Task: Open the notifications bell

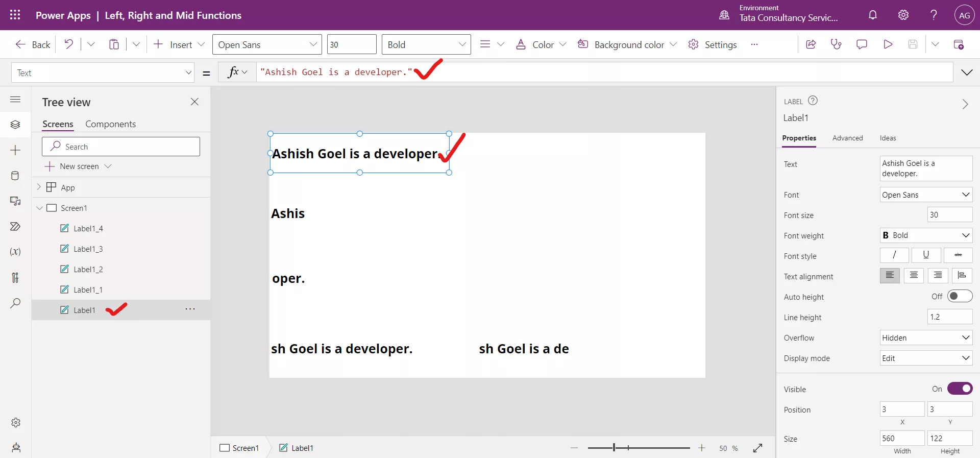Action: 873,15
